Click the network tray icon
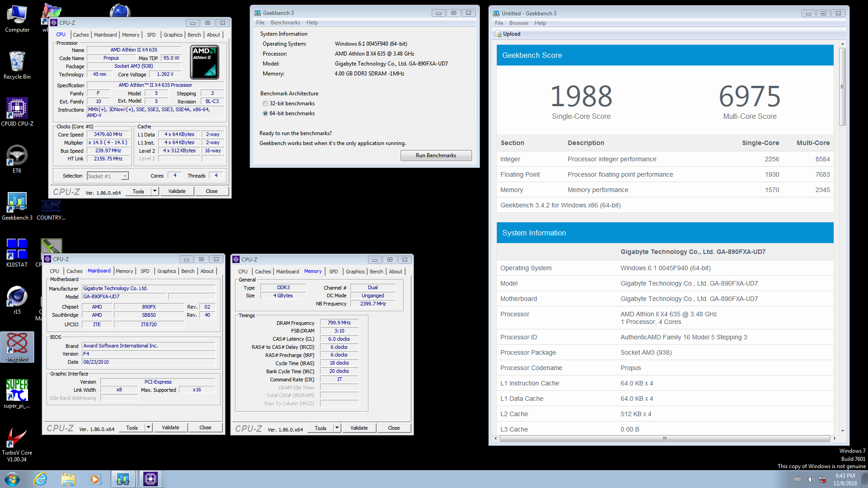This screenshot has height=488, width=868. coord(823,479)
